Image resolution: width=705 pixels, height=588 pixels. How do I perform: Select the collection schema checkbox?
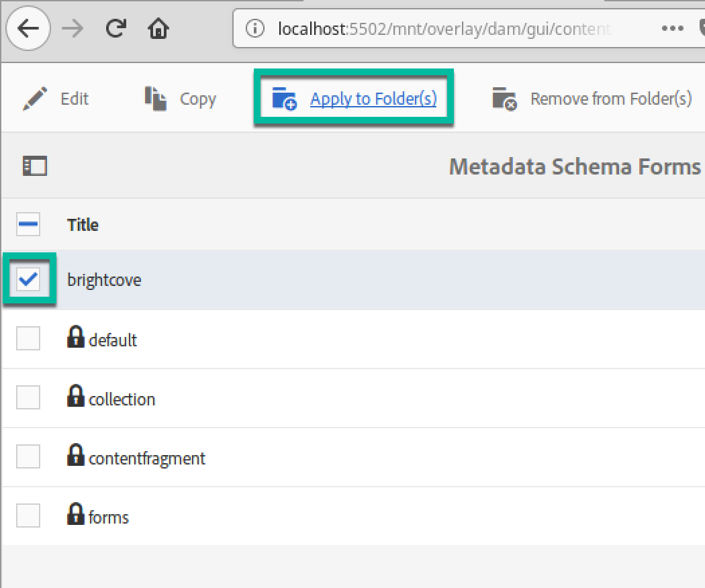coord(28,398)
